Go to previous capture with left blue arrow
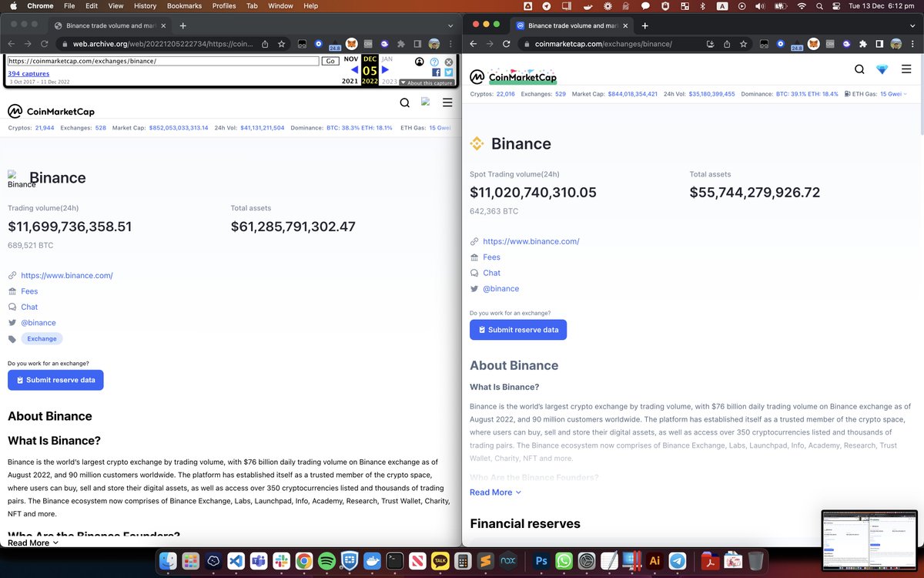The image size is (924, 578). (x=354, y=69)
